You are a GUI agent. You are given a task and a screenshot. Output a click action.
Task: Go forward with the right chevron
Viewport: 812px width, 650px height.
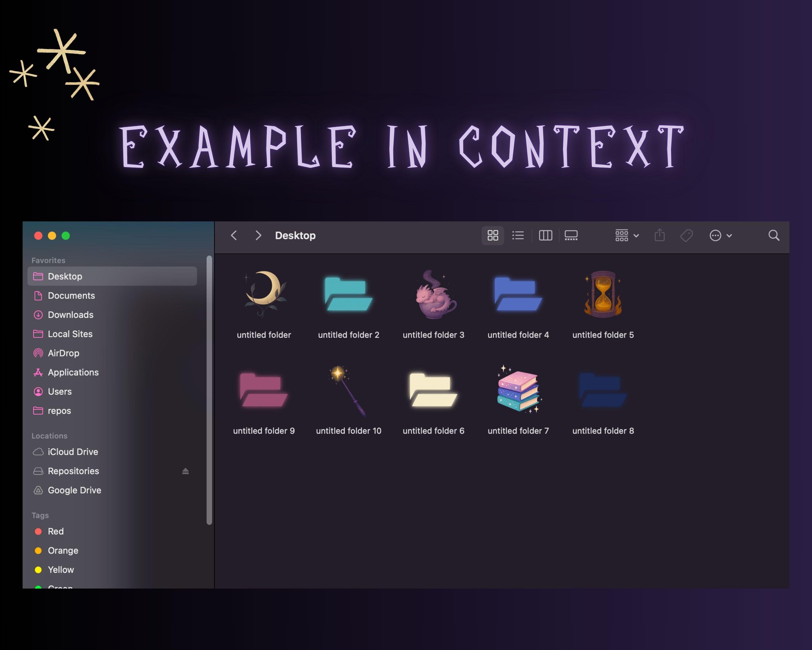[258, 236]
